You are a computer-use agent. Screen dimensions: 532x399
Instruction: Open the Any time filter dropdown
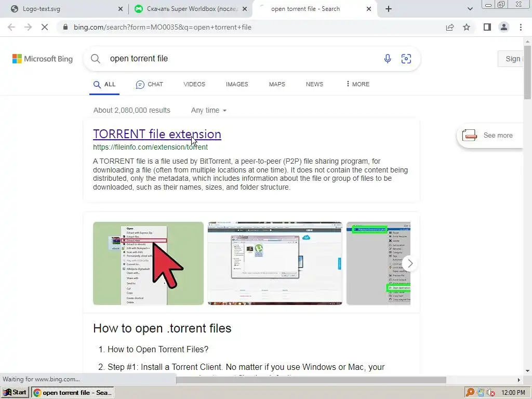[209, 110]
